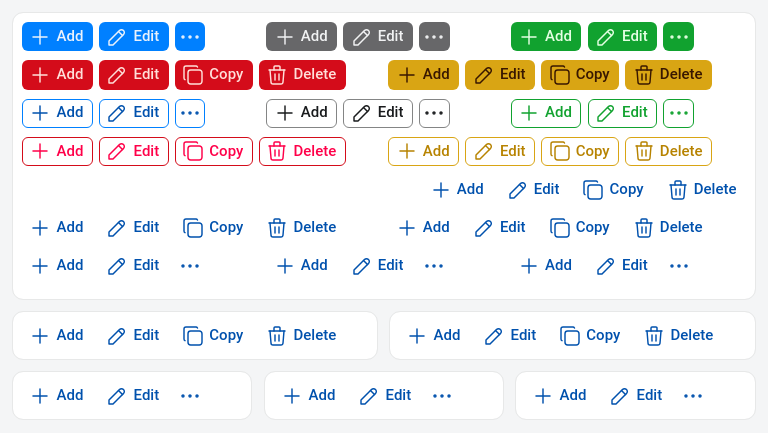
Task: Click the solid blue ellipsis more button
Action: 190,37
